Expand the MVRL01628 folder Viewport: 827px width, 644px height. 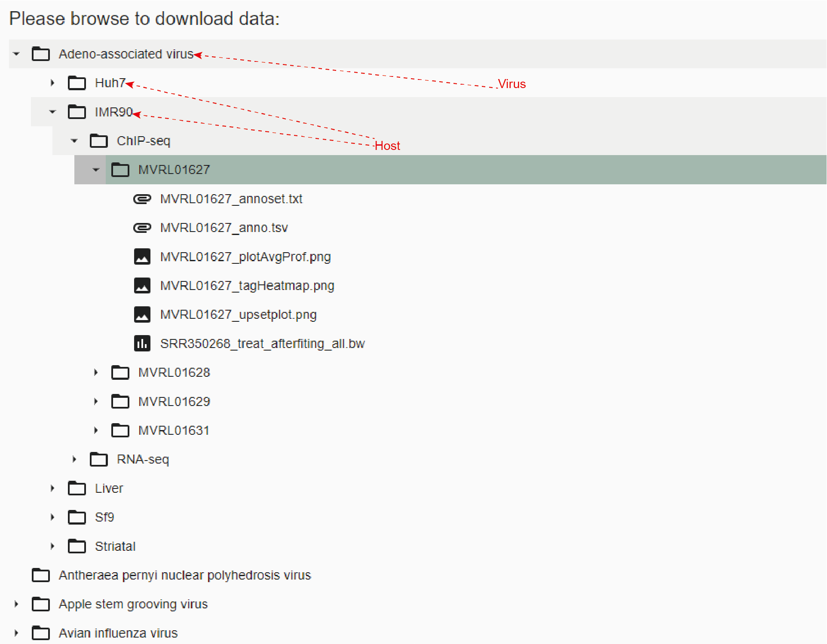(95, 372)
